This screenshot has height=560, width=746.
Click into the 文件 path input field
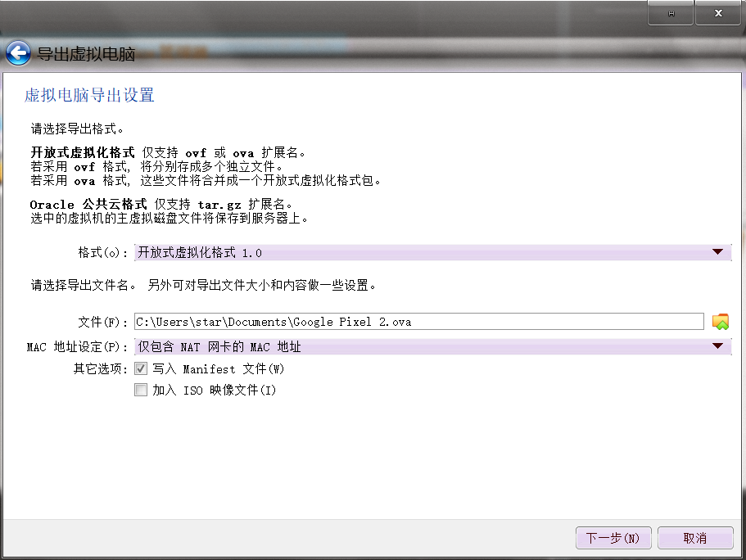point(418,322)
